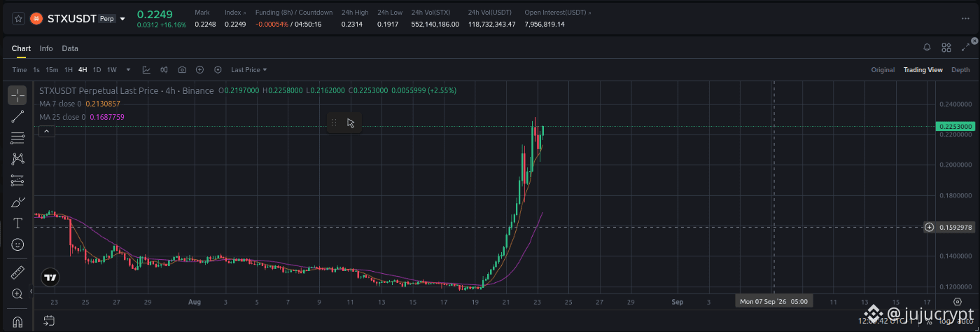Close the chart panel with X icon

pyautogui.click(x=974, y=41)
